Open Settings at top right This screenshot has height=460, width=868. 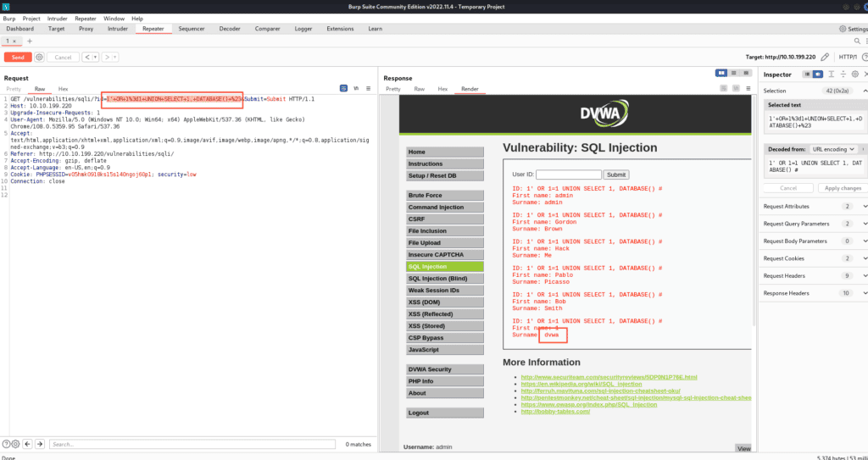point(853,29)
